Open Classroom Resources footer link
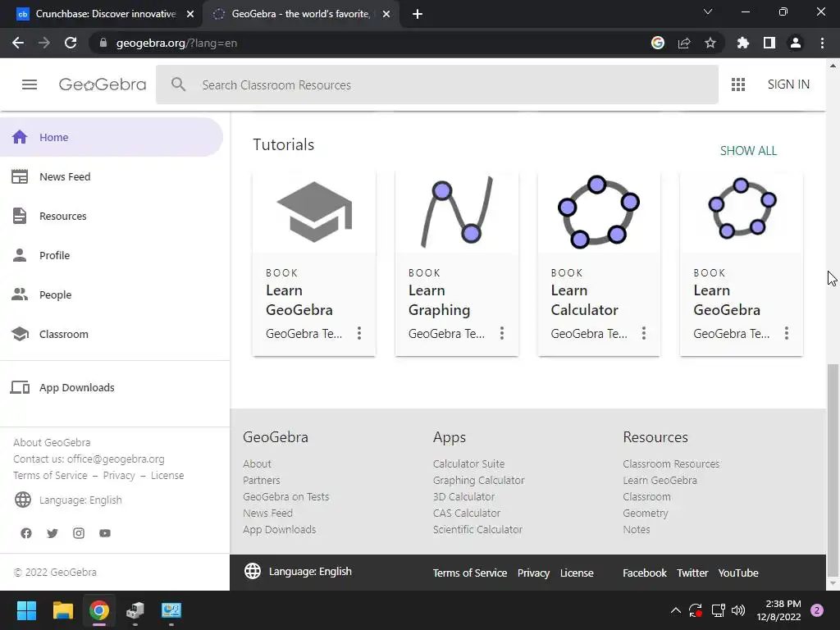840x630 pixels. 671,463
